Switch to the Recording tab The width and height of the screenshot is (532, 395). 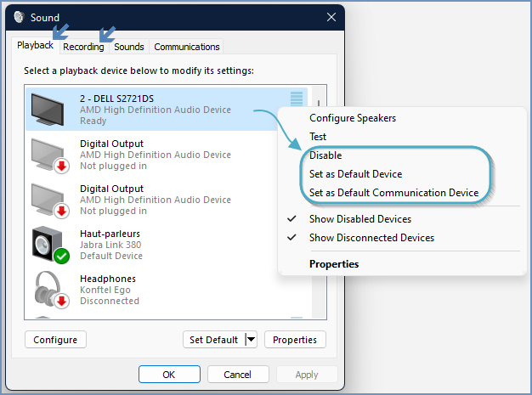pos(83,47)
